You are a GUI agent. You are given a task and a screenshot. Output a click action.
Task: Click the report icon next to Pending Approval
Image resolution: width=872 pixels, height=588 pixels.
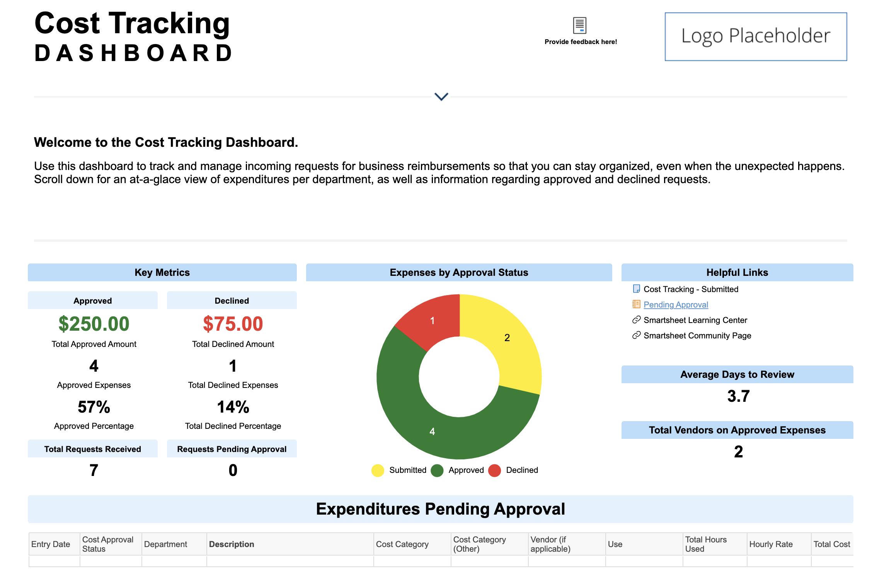[x=636, y=304]
